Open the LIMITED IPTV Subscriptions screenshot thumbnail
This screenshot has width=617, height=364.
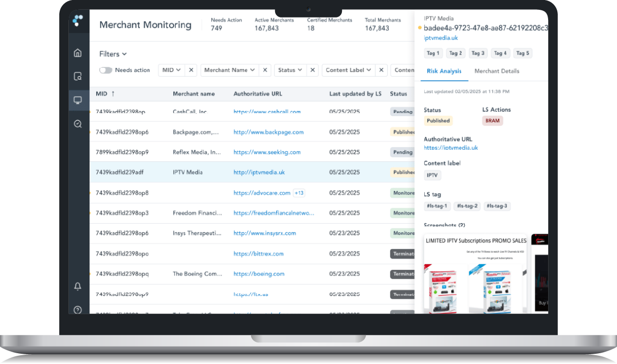[x=475, y=274]
